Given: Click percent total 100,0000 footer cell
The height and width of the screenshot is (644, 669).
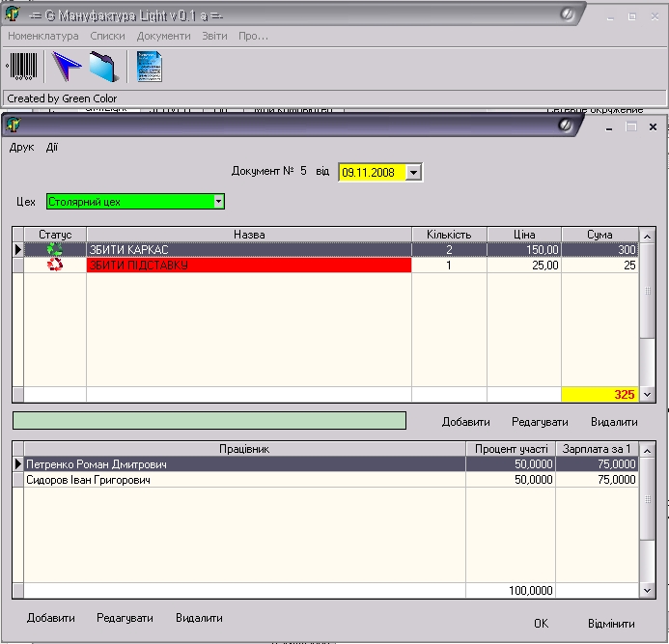Looking at the screenshot, I should 511,590.
